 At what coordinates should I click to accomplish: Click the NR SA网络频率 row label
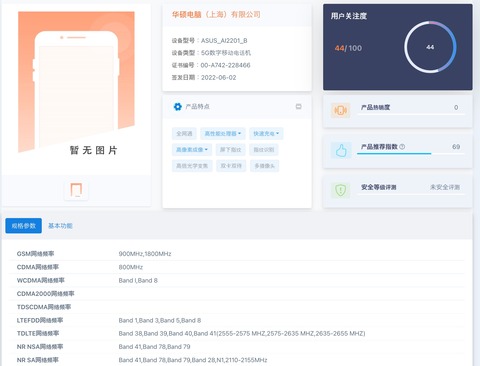[38, 360]
